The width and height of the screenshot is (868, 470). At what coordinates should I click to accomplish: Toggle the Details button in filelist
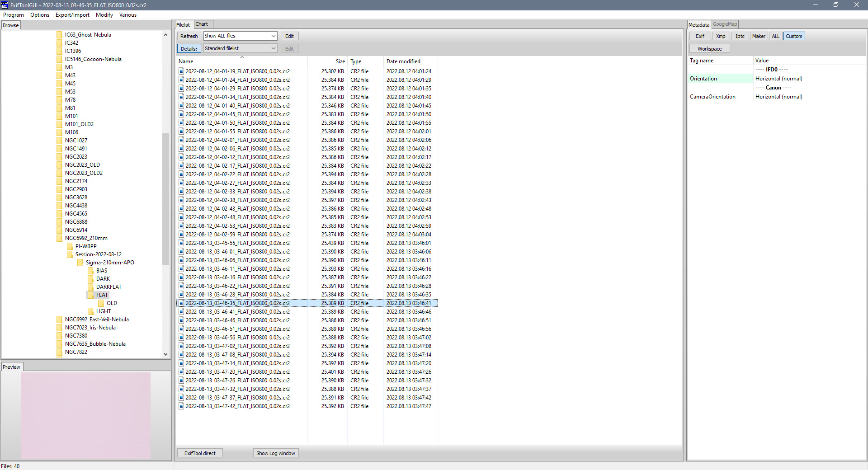pyautogui.click(x=189, y=49)
